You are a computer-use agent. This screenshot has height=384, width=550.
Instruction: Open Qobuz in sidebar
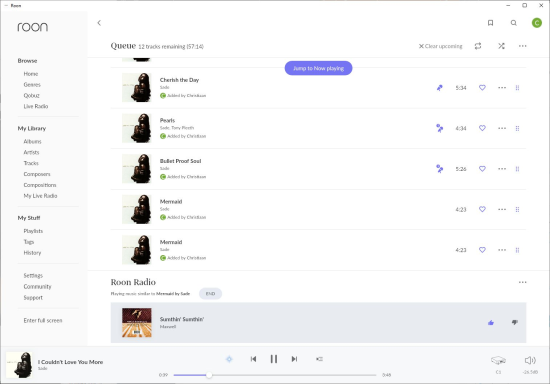click(x=32, y=95)
